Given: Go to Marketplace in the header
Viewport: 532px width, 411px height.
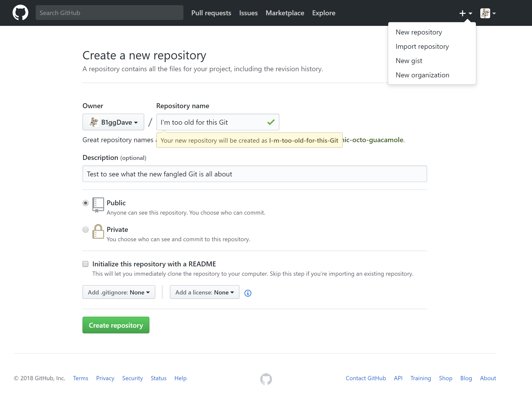Looking at the screenshot, I should click(285, 13).
